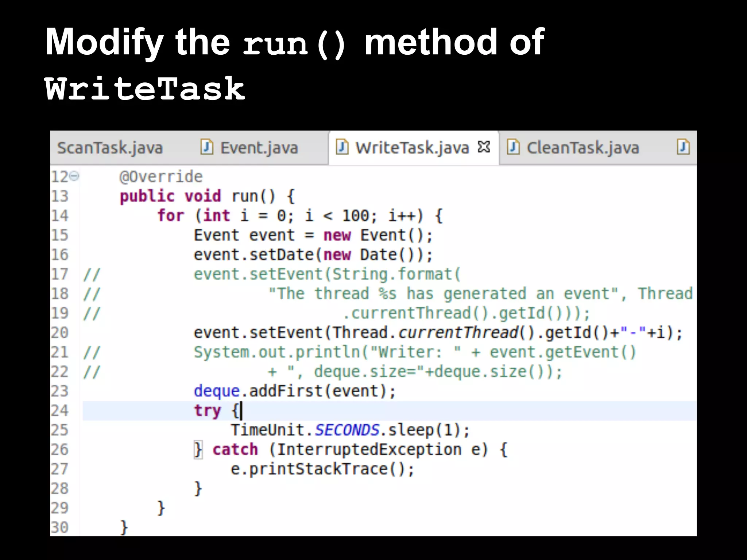Close the WriteTask.java tab
Image resolution: width=747 pixels, height=560 pixels.
click(x=484, y=147)
